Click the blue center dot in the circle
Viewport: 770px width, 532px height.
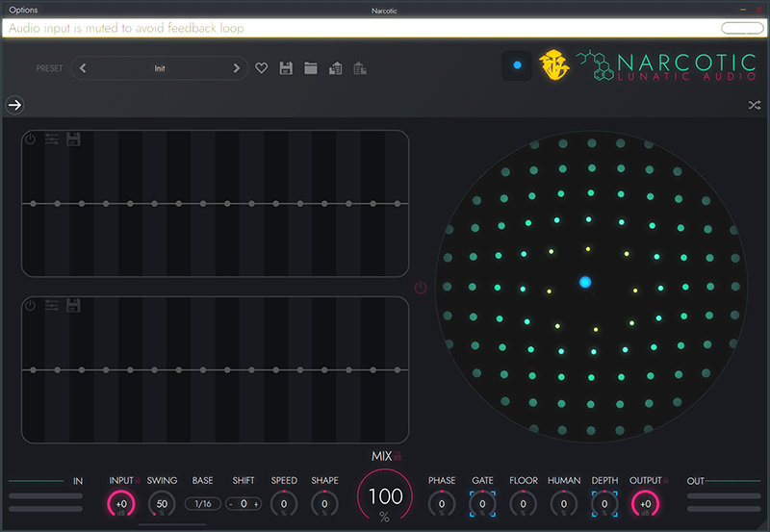[585, 282]
